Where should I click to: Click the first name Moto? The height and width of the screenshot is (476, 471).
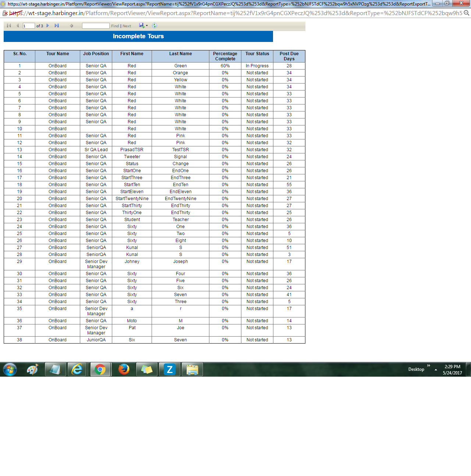tap(132, 321)
